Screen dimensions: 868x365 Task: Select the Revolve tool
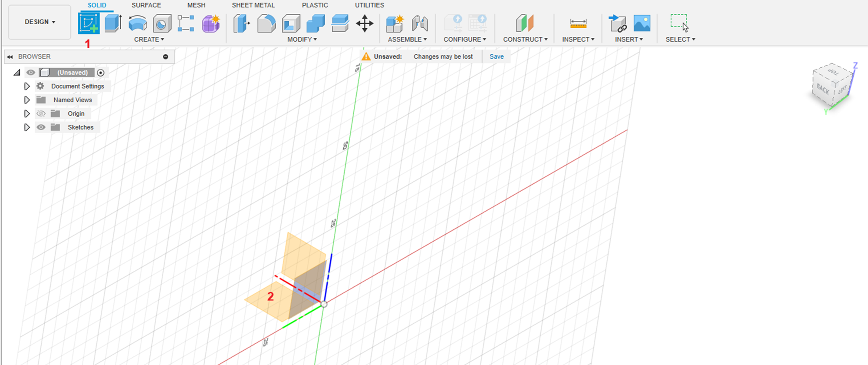coord(138,23)
